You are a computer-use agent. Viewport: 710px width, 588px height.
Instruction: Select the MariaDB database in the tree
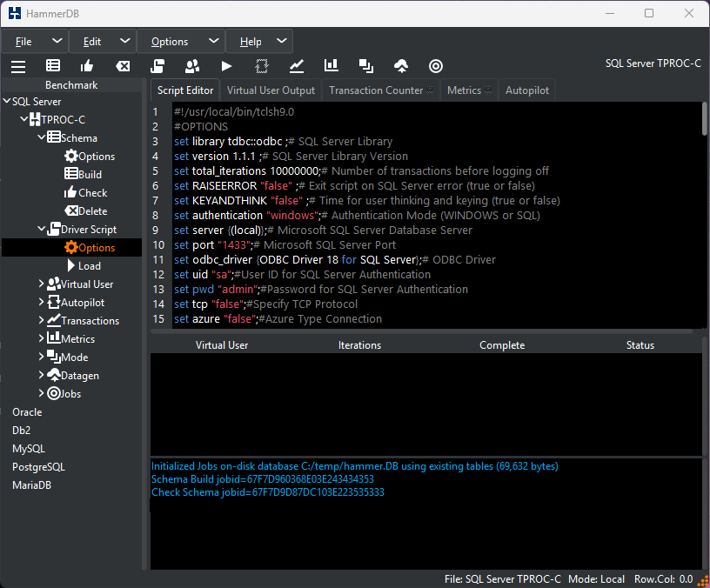[x=31, y=484]
